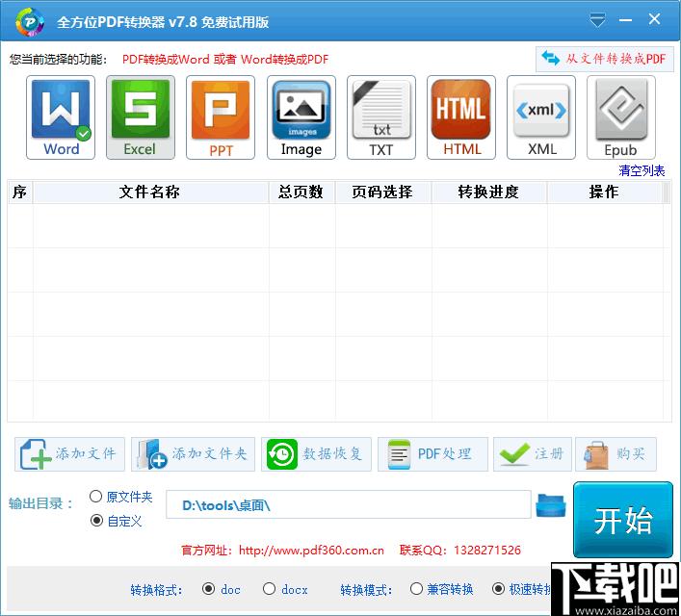681x616 pixels.
Task: Open the PDF处理 tool
Action: click(432, 454)
